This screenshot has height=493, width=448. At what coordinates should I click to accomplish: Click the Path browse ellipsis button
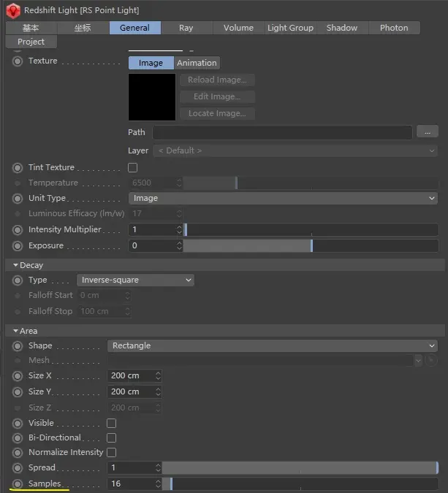click(428, 132)
